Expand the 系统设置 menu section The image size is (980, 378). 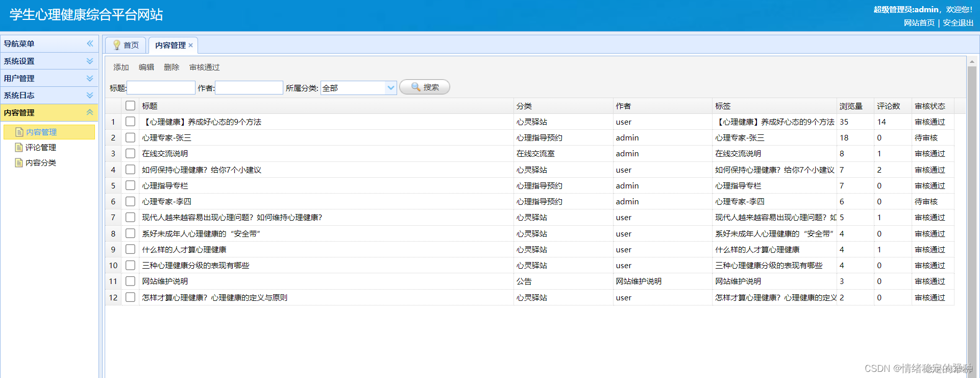click(x=49, y=61)
